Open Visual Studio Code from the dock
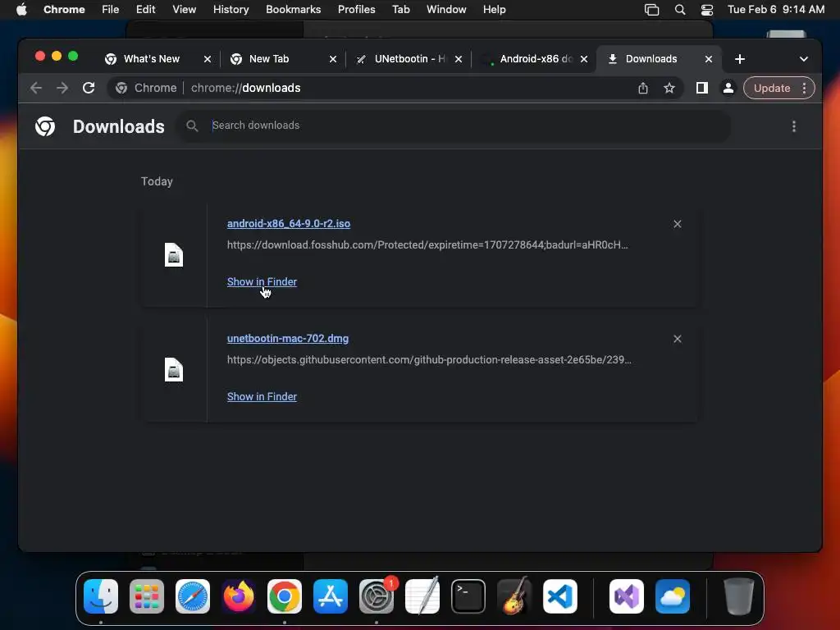The image size is (840, 630). pos(559,596)
